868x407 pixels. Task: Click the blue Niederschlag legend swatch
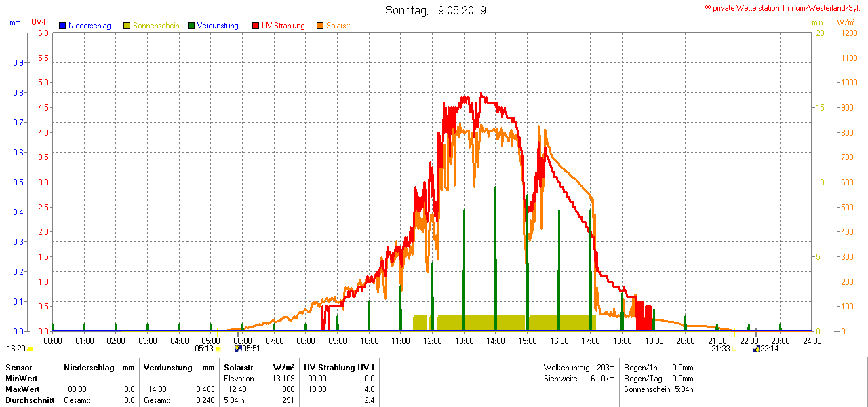coord(63,26)
